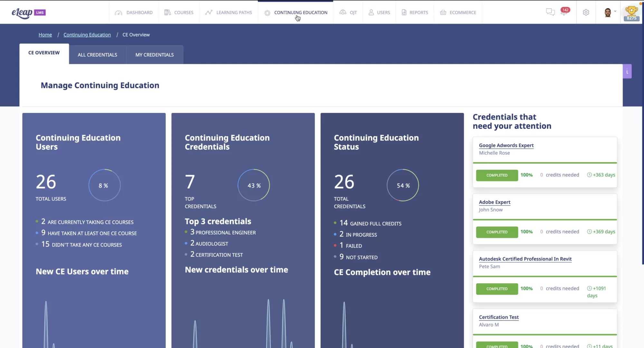Open the OJT menu item
This screenshot has width=644, height=348.
point(348,12)
